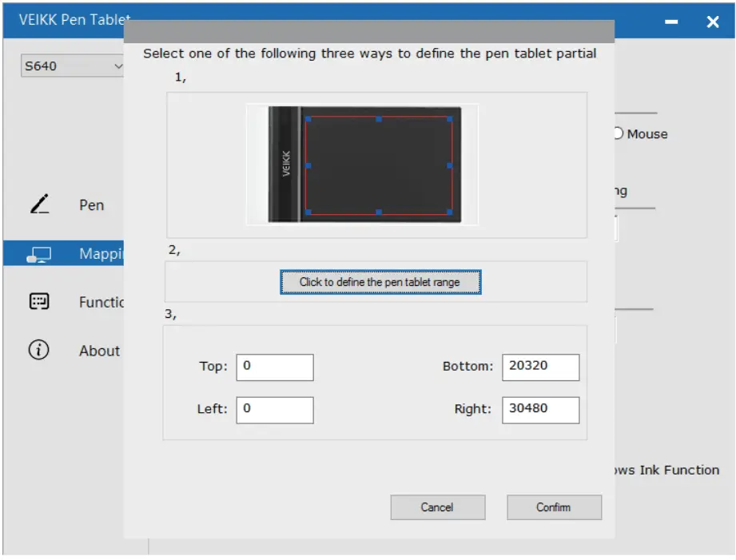Open the Pen settings page

[92, 205]
